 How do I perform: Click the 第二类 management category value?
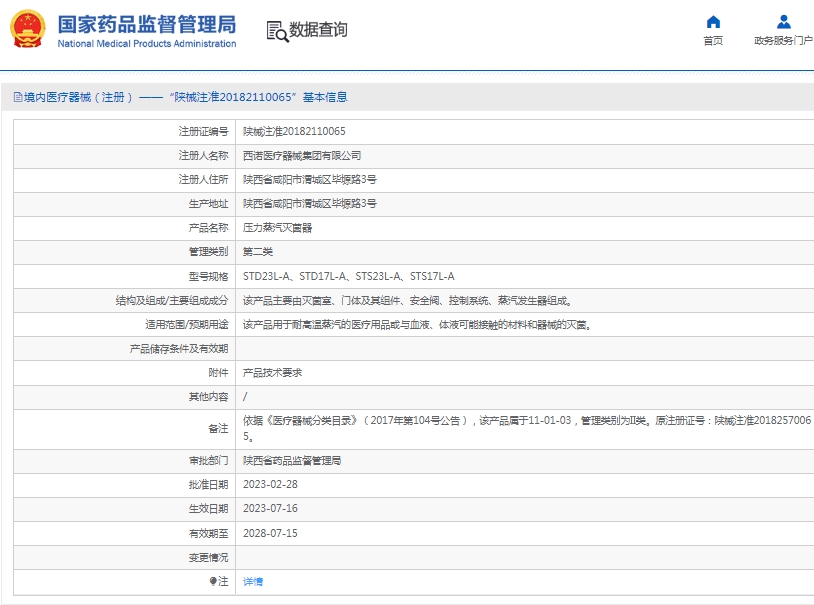pos(257,252)
